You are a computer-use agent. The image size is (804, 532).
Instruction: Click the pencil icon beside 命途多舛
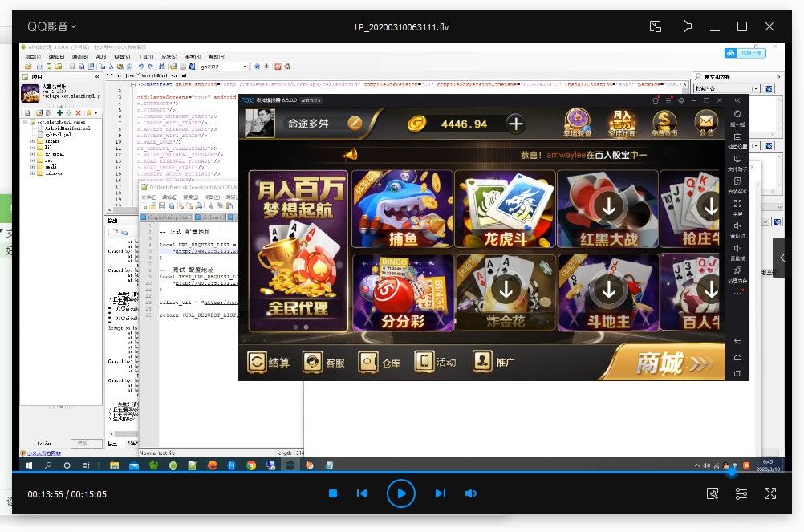point(354,124)
